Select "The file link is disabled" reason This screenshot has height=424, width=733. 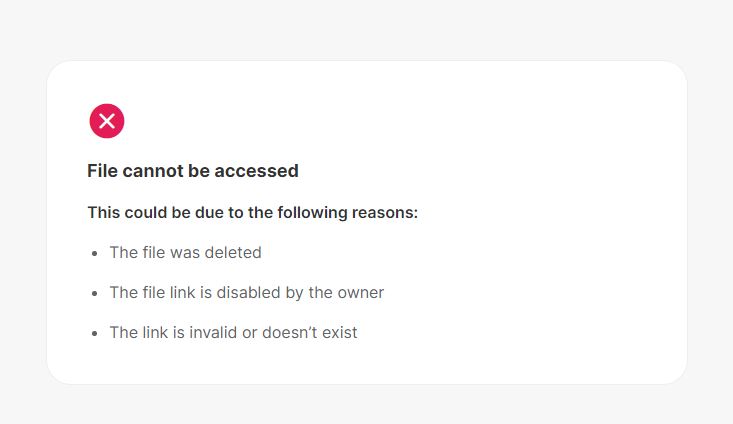[246, 293]
